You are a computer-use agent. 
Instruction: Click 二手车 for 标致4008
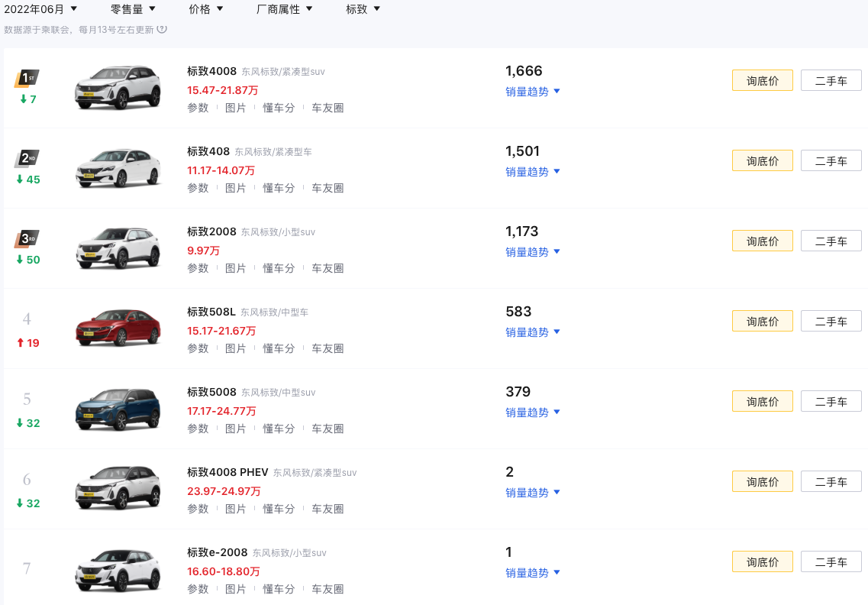831,80
